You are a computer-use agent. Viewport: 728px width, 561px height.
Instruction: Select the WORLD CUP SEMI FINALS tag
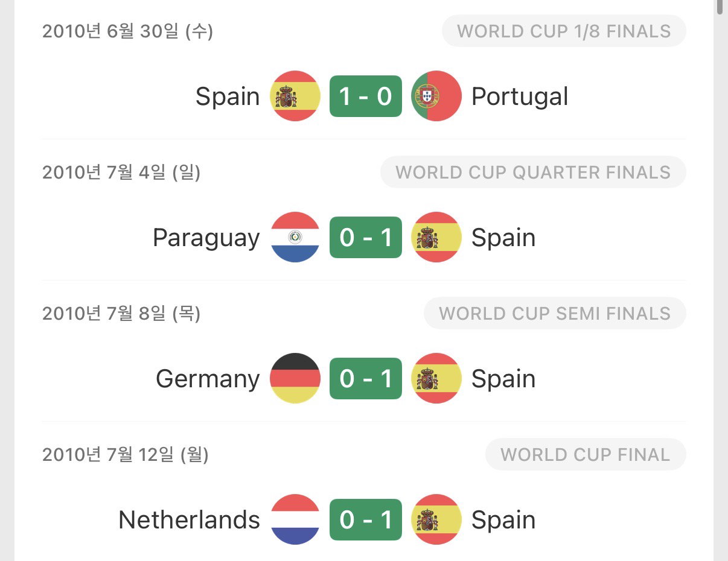(555, 314)
